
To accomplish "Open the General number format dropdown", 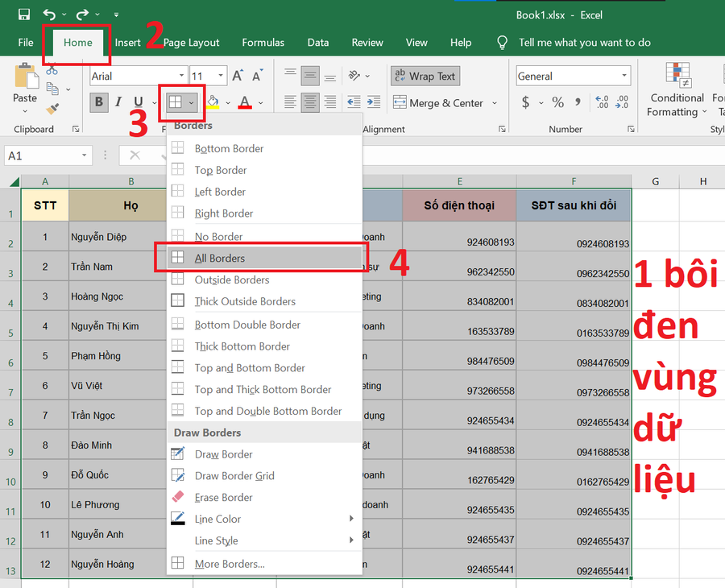I will tap(624, 76).
